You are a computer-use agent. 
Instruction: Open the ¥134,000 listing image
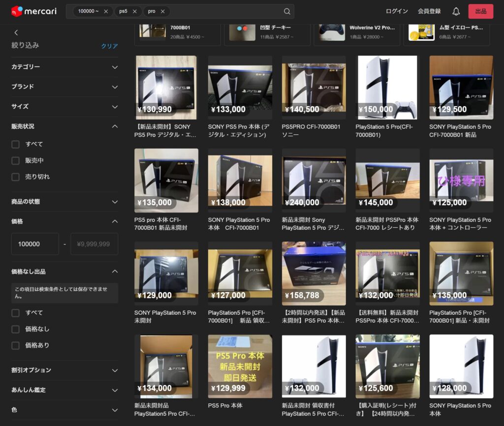tap(166, 366)
